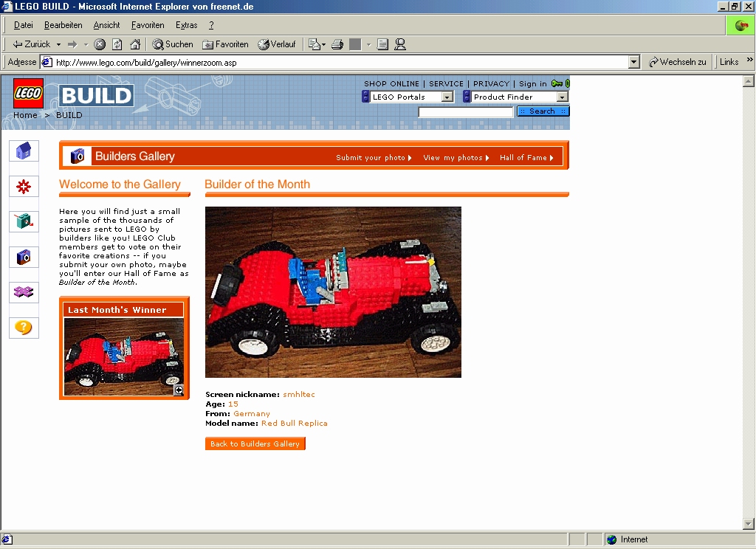Click the Sign in link
The image size is (756, 549).
click(x=532, y=83)
